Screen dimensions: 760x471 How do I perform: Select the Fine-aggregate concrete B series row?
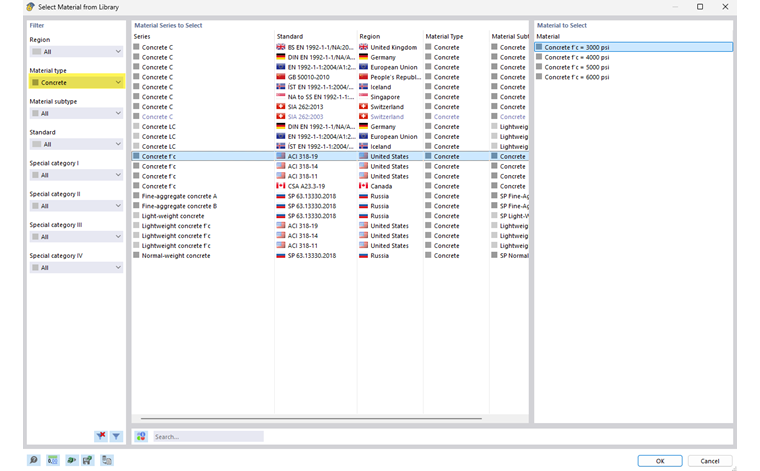click(330, 206)
